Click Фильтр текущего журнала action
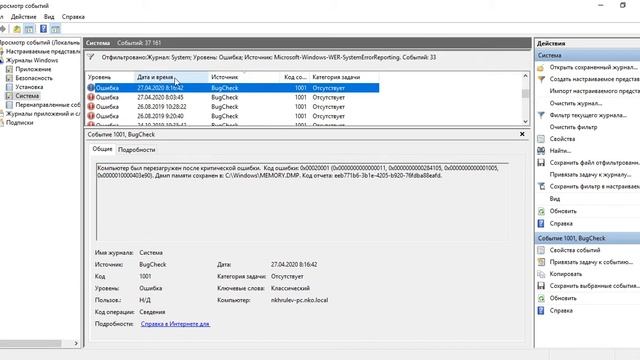The image size is (640, 360). coord(588,116)
